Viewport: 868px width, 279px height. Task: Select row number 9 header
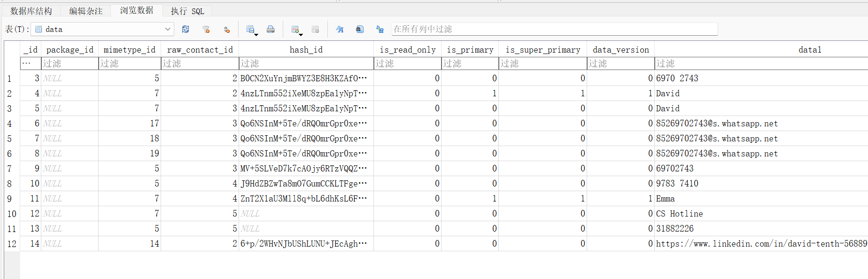pos(12,199)
